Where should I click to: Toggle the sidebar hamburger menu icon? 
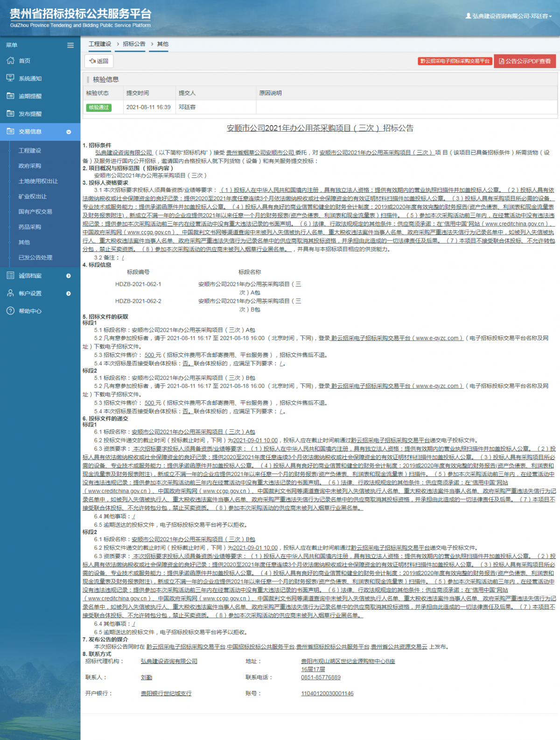[x=70, y=45]
